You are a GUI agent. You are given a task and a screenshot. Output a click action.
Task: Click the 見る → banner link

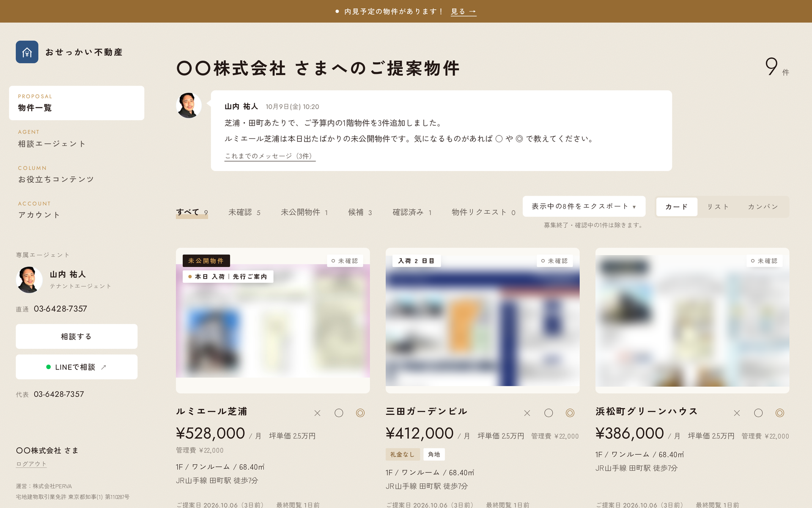coord(464,11)
